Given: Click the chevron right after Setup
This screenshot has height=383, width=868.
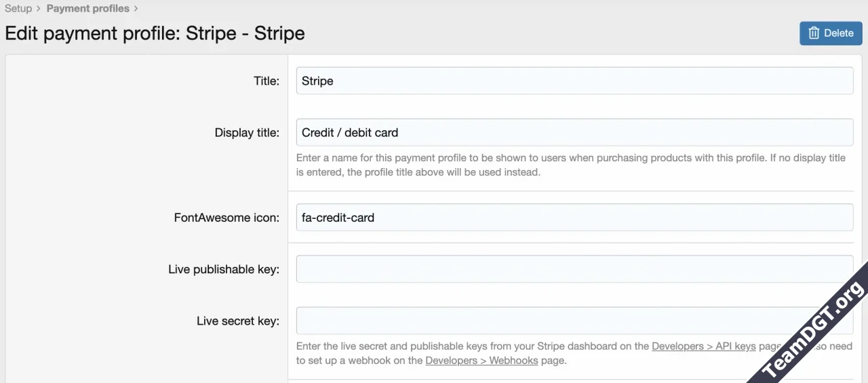Looking at the screenshot, I should (39, 9).
